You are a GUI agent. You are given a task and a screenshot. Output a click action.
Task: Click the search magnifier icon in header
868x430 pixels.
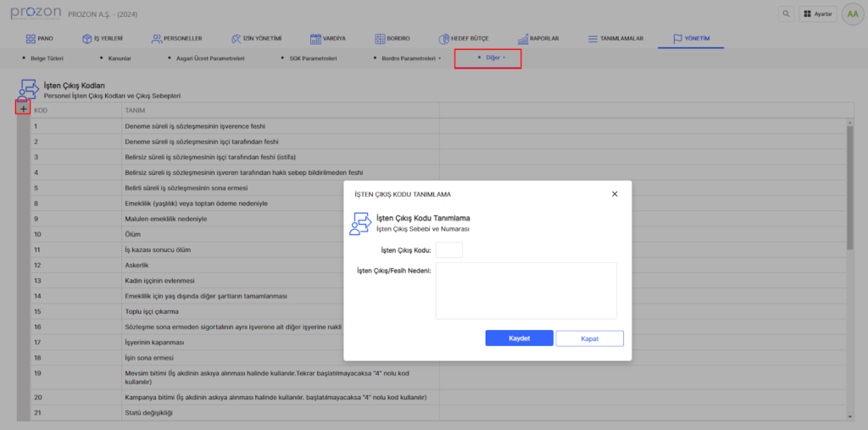pos(787,14)
